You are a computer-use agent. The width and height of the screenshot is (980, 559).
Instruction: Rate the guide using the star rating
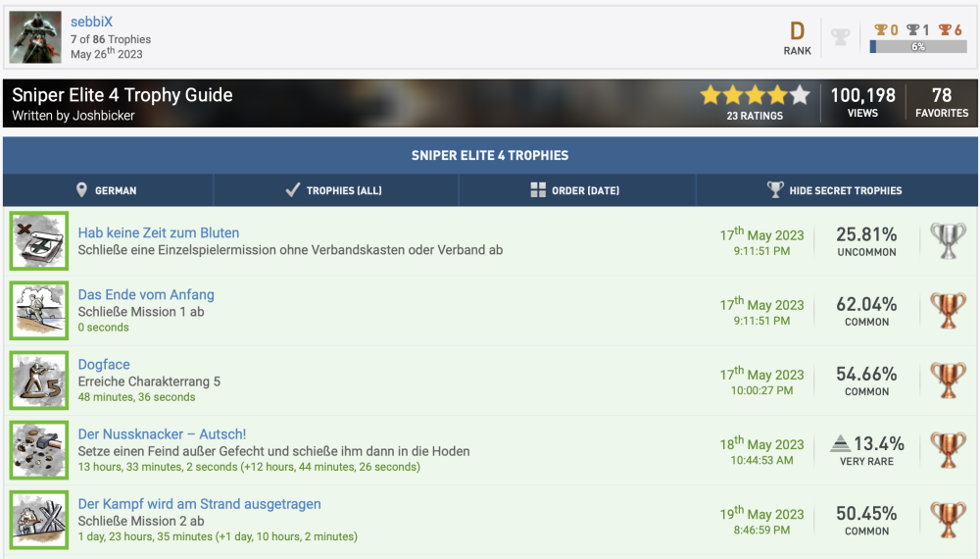pos(755,95)
